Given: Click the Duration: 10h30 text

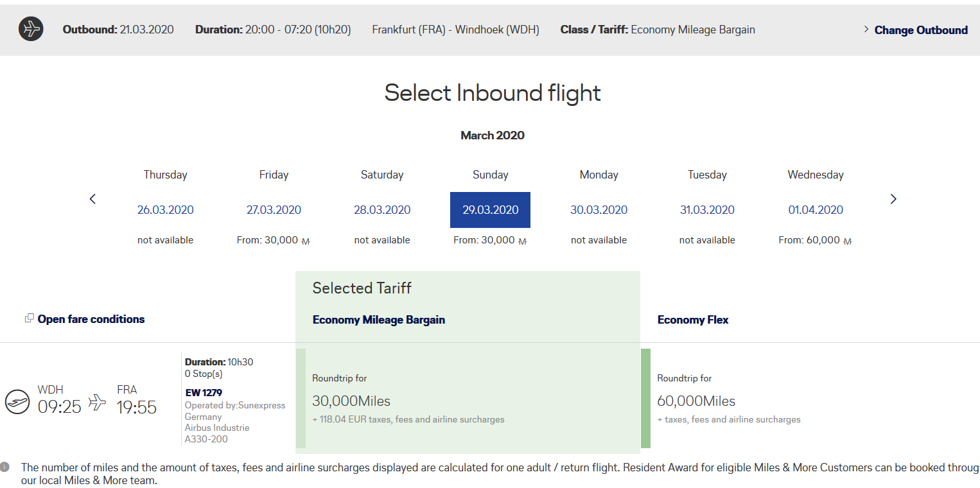Looking at the screenshot, I should click(x=219, y=362).
